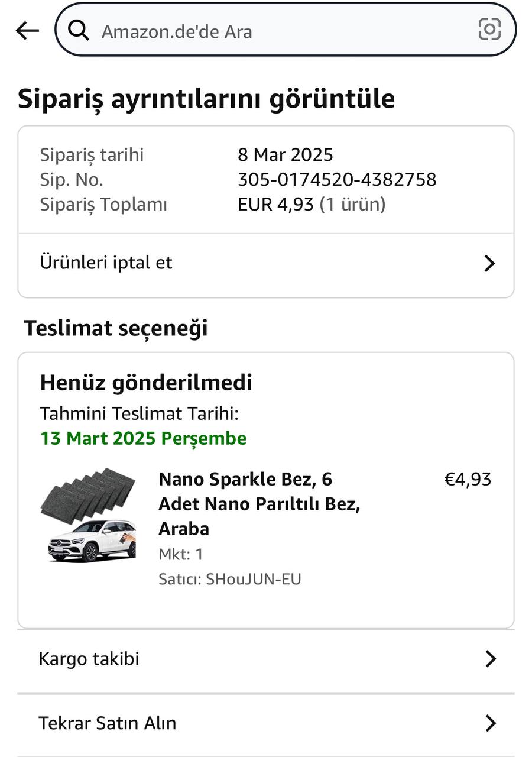
Task: Click the magnifier search icon
Action: (79, 30)
